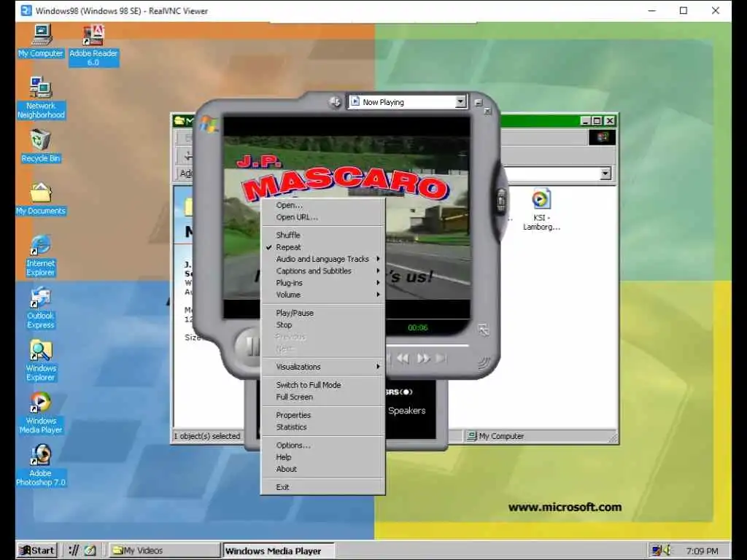Expand the Visualizations submenu
This screenshot has width=747, height=560.
coord(323,367)
